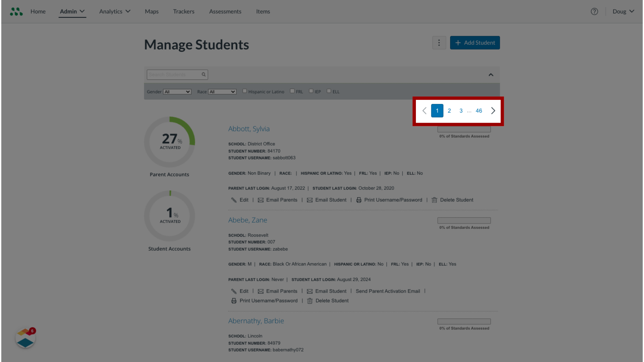Click the Add Student button
This screenshot has width=644, height=362.
(475, 43)
